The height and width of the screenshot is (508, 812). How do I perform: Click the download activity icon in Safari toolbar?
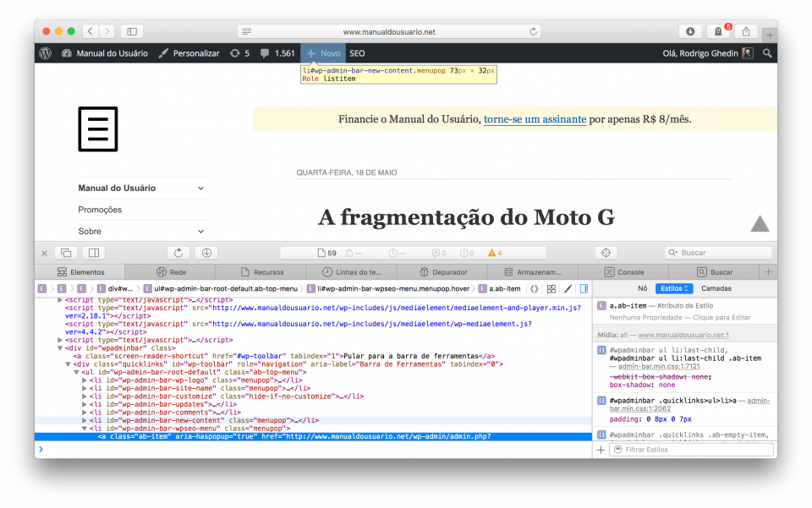[x=690, y=30]
